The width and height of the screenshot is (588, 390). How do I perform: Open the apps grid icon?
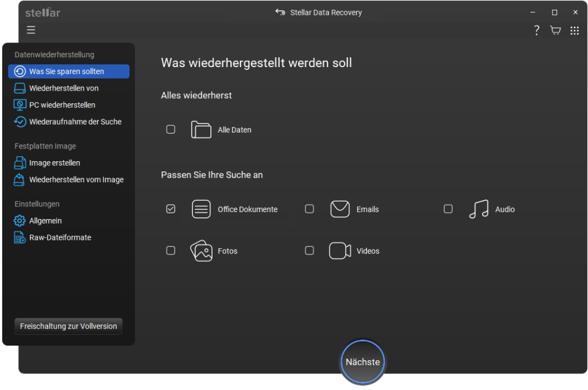[x=574, y=30]
